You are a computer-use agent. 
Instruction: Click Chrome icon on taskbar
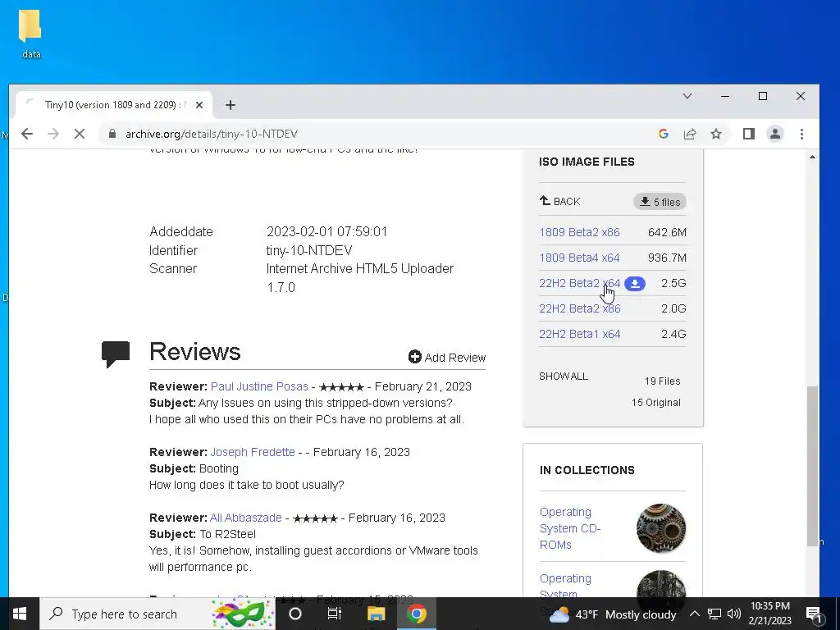pos(416,614)
